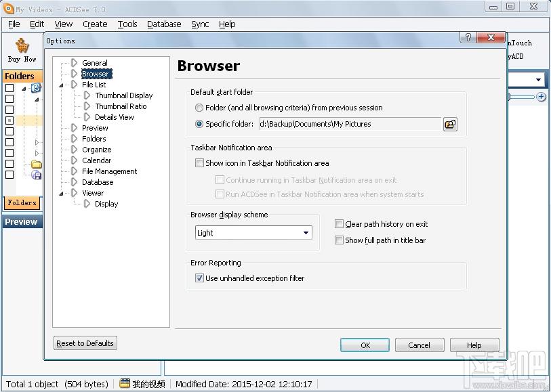Open the Buy Now shopping cart icon
551x392 pixels.
coord(22,45)
